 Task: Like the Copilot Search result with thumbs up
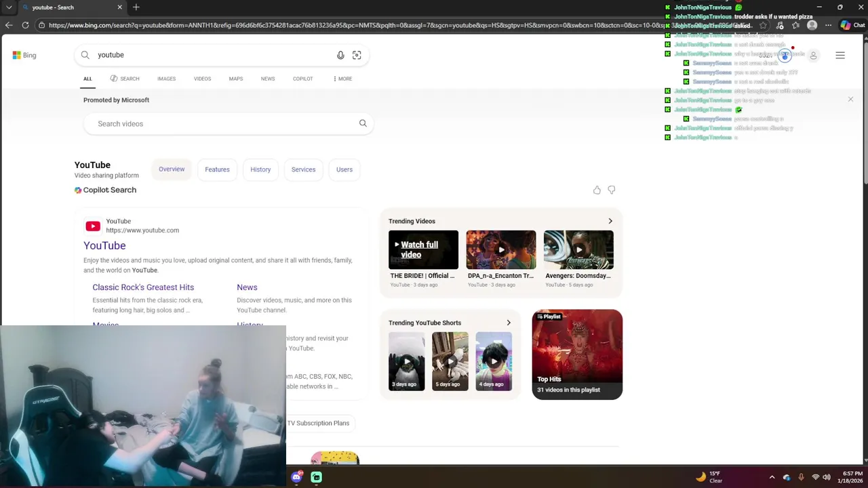597,190
